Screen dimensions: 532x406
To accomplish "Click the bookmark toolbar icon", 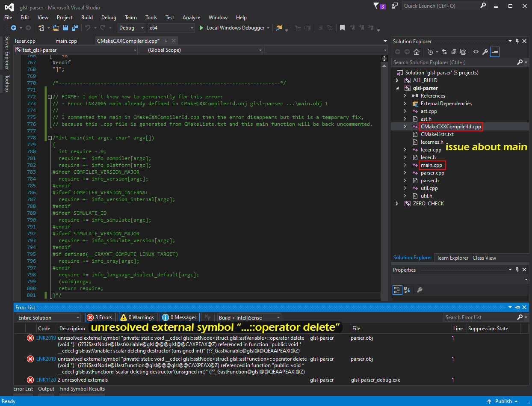I will point(342,28).
